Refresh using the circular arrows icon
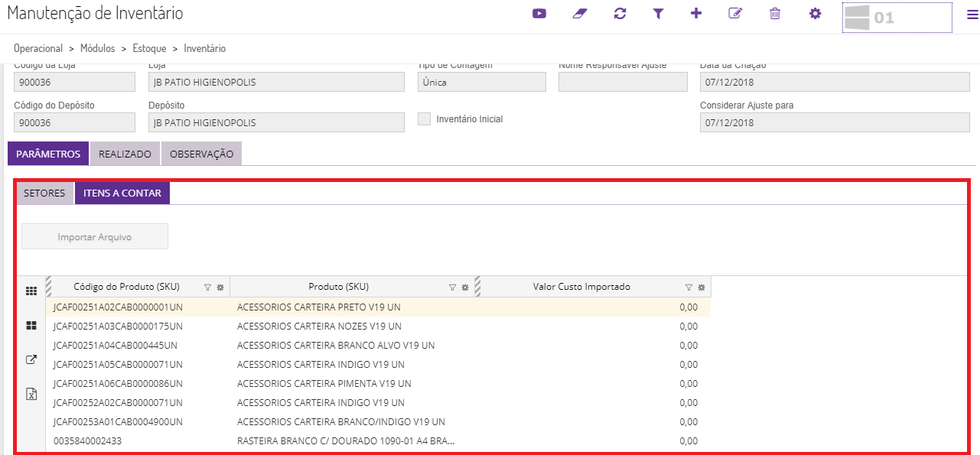This screenshot has height=455, width=980. click(620, 14)
